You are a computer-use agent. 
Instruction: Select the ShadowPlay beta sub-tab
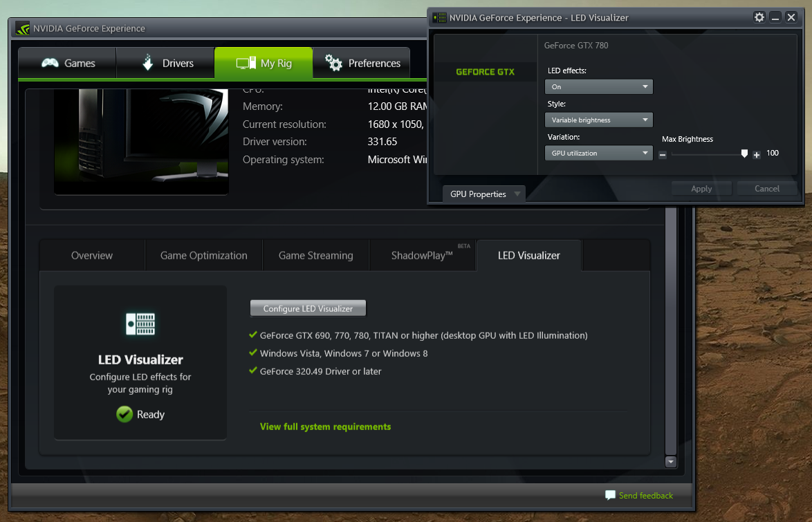tap(423, 255)
